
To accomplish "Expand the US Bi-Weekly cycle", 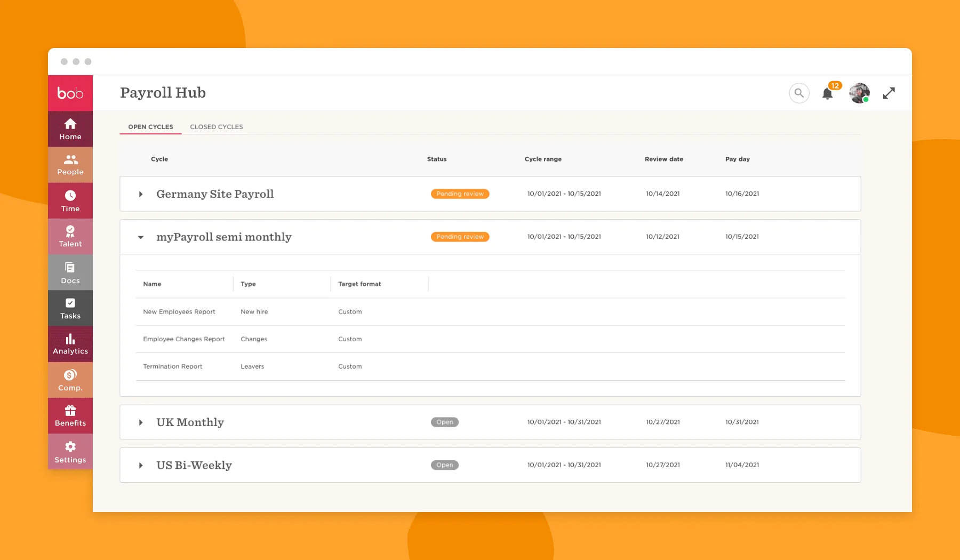I will point(141,465).
